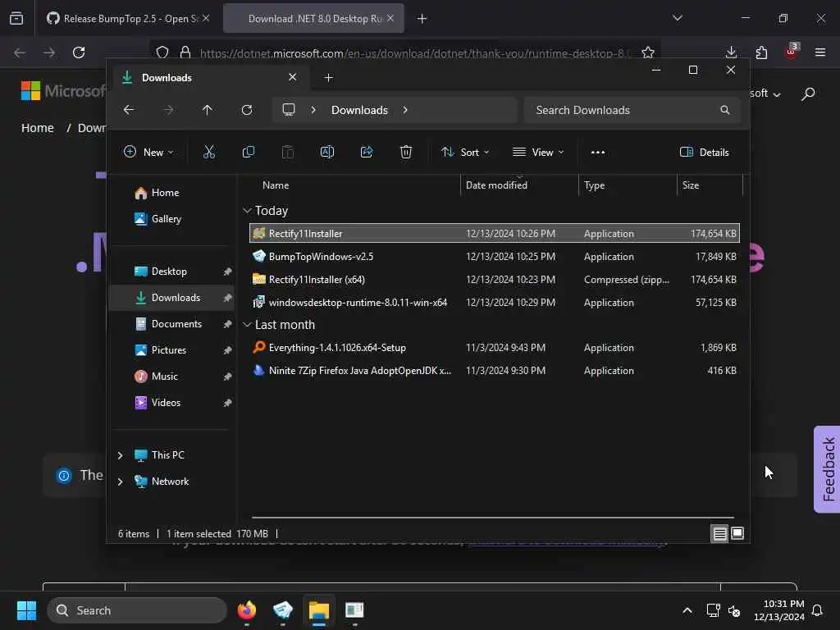Viewport: 840px width, 630px height.
Task: Refresh the Downloads folder view
Action: (x=247, y=110)
